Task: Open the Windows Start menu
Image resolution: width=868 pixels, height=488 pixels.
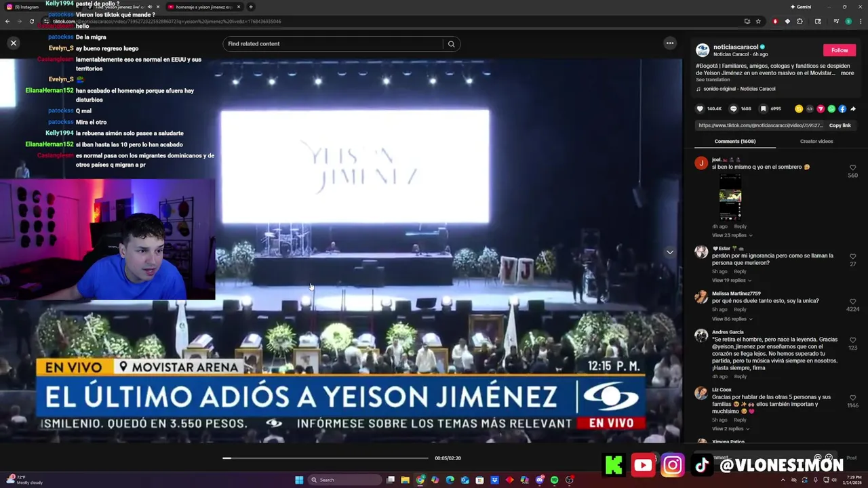Action: click(x=298, y=480)
